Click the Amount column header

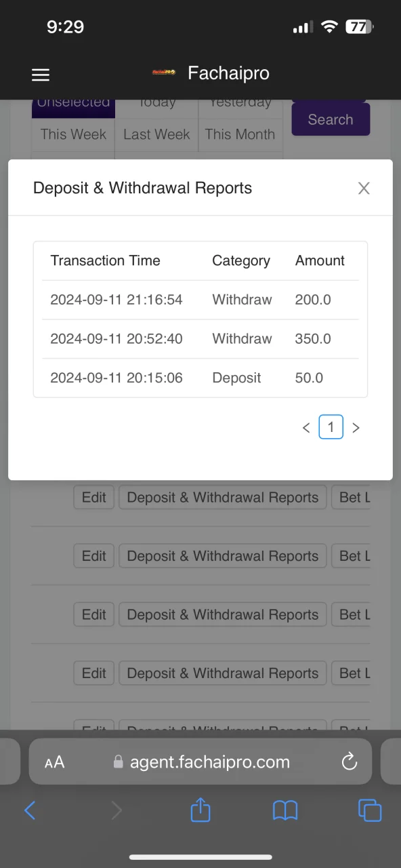(x=320, y=260)
